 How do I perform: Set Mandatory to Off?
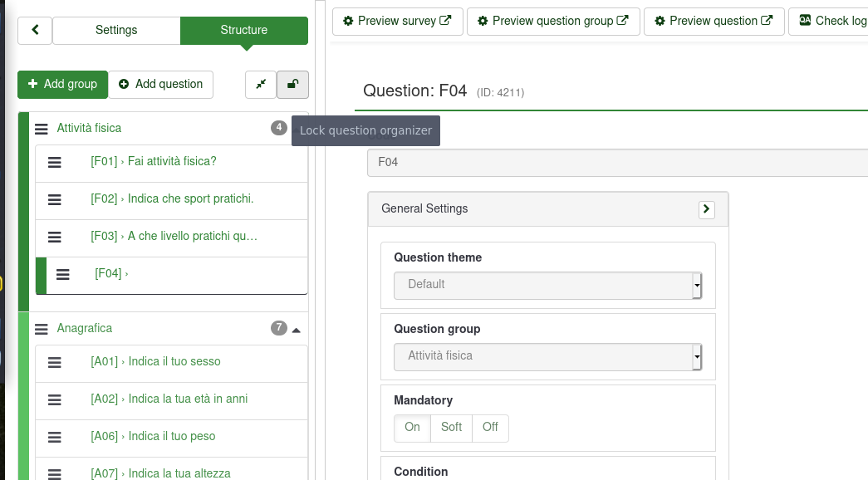click(x=490, y=428)
